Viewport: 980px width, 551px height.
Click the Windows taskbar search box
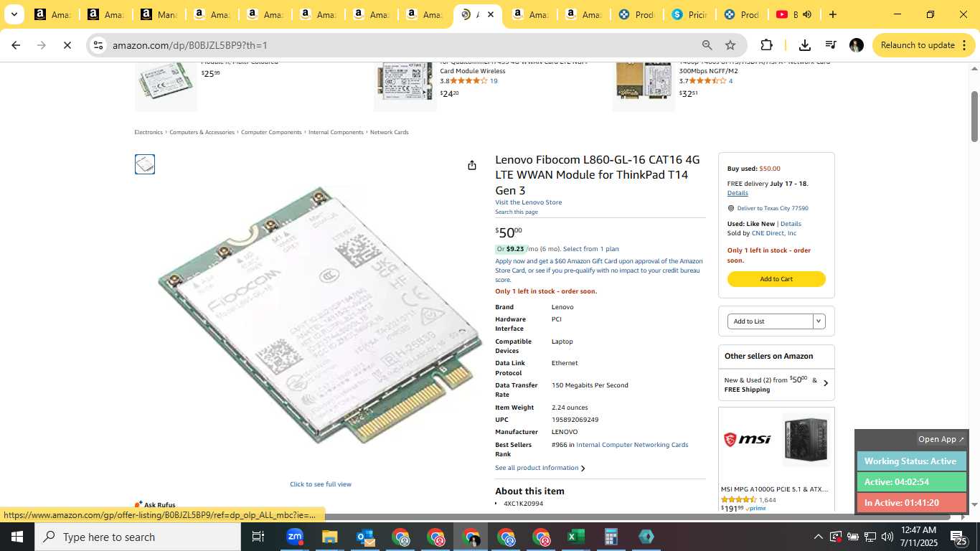point(138,537)
